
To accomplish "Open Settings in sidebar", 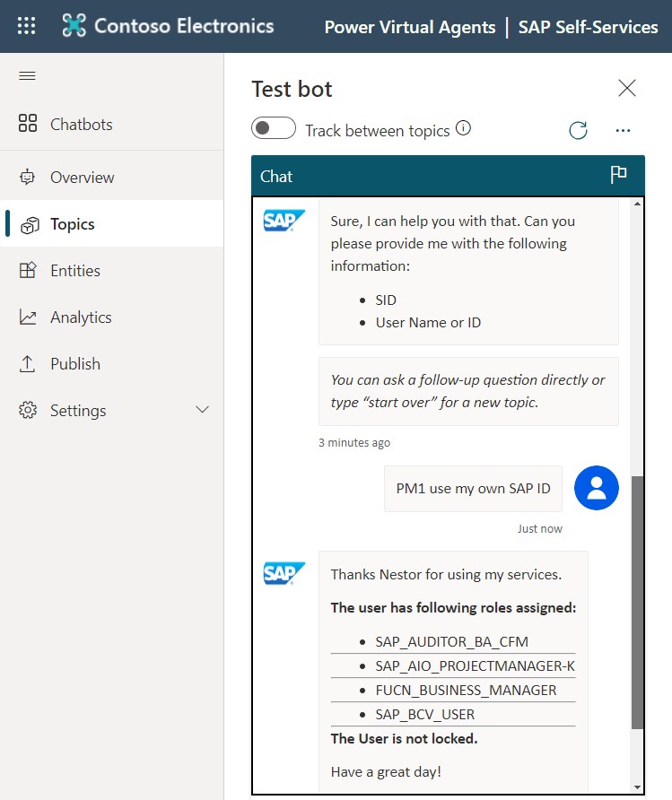I will (x=112, y=410).
